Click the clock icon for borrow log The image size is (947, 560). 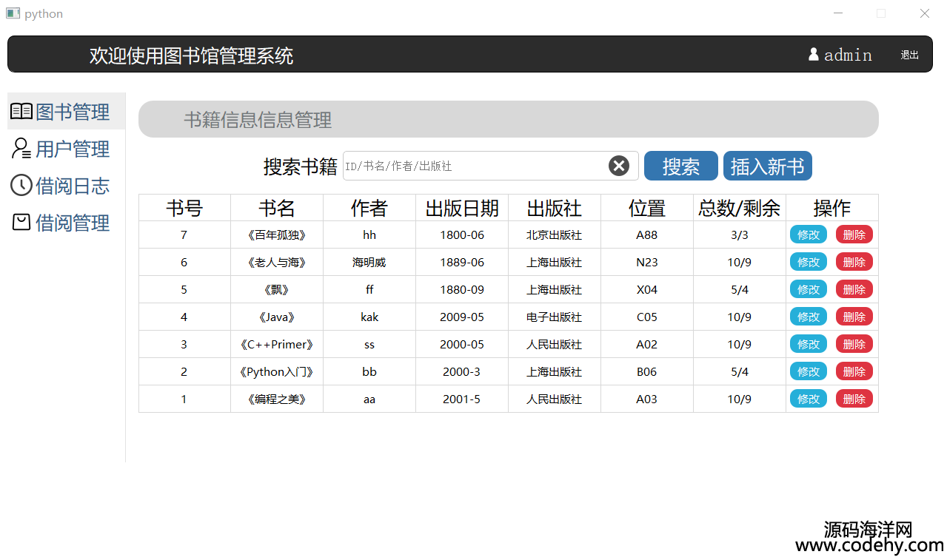coord(21,186)
